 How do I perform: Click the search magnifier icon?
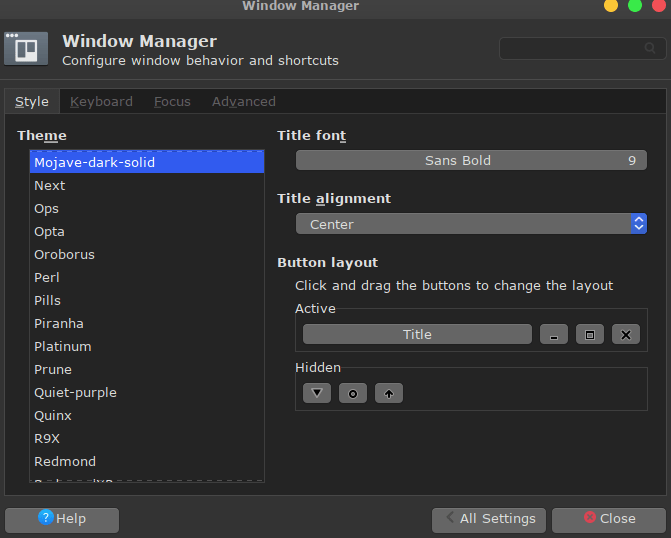[650, 48]
